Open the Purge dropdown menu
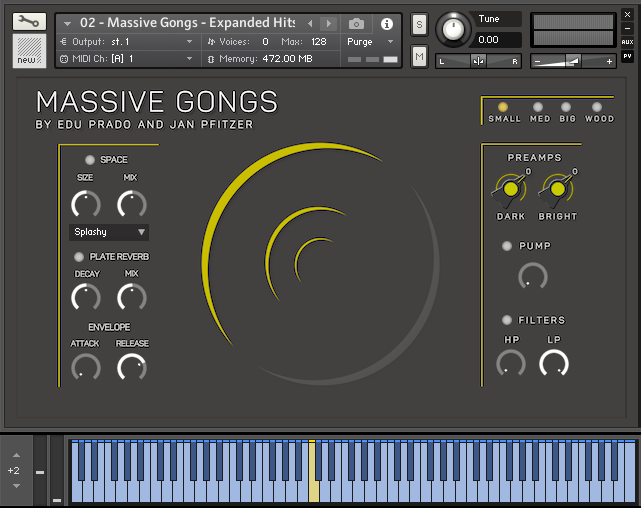This screenshot has height=508, width=641. [x=370, y=42]
